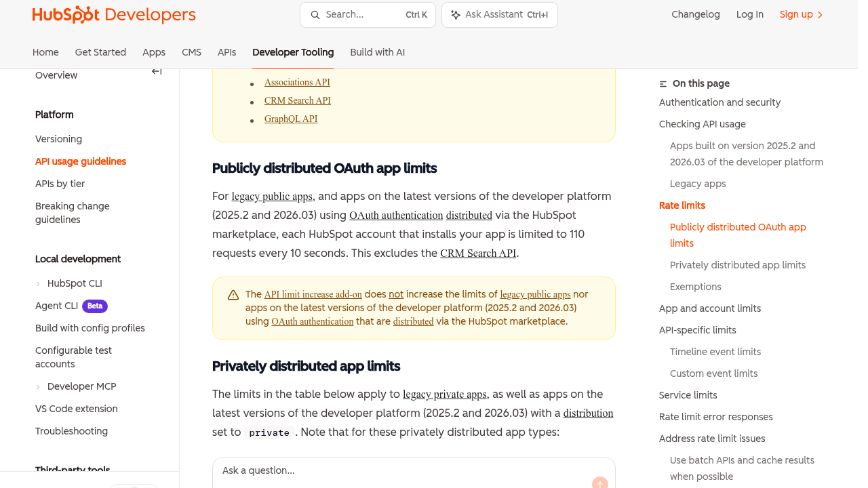Image resolution: width=868 pixels, height=488 pixels.
Task: Jump to Rate limit error responses
Action: [716, 418]
